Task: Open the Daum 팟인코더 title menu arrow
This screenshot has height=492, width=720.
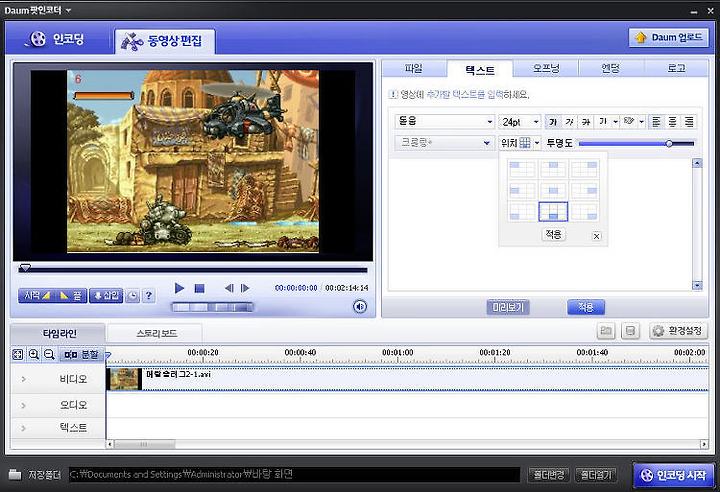Action: point(68,10)
